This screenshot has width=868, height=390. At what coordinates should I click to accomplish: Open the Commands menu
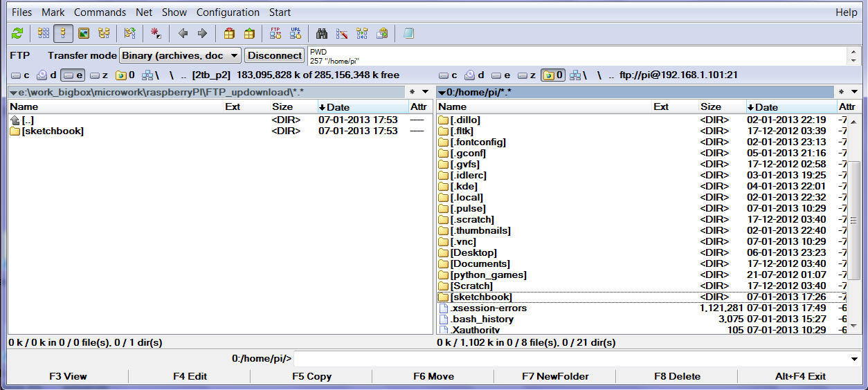point(100,12)
